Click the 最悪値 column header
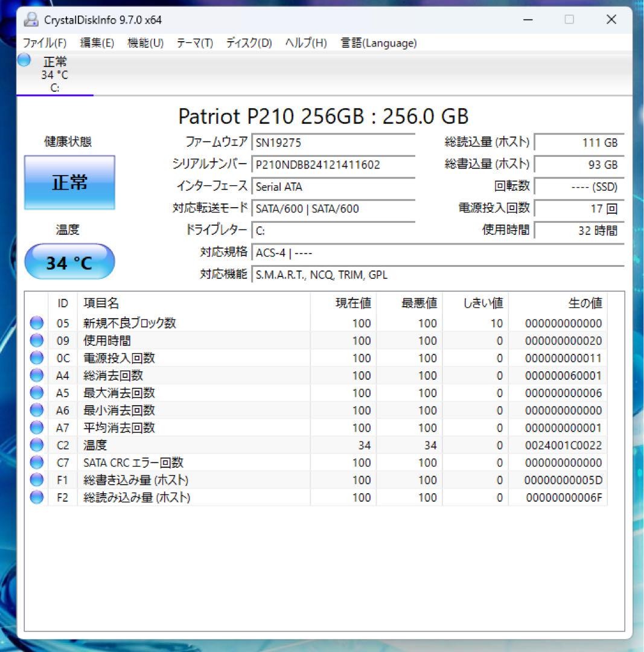The width and height of the screenshot is (644, 652). tap(409, 303)
